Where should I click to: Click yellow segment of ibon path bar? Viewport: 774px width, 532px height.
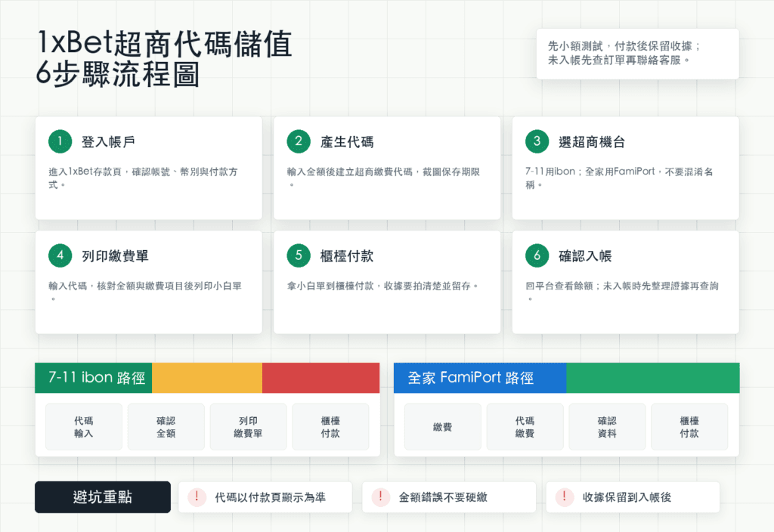pos(207,378)
